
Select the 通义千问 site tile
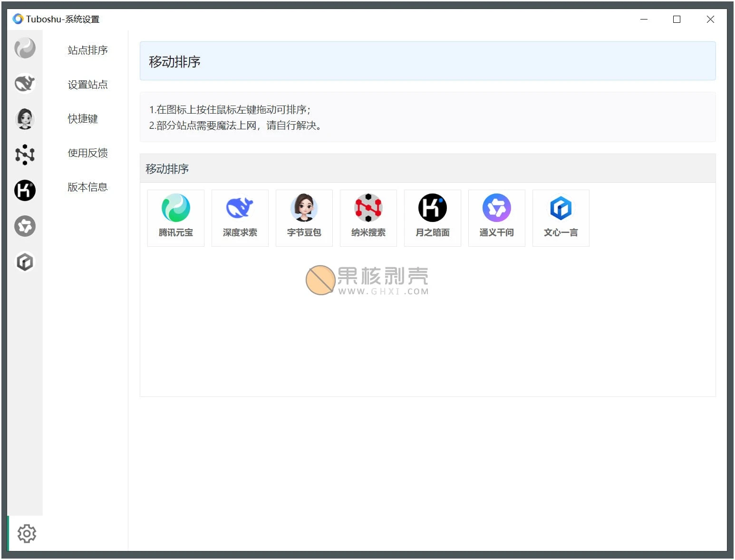497,218
